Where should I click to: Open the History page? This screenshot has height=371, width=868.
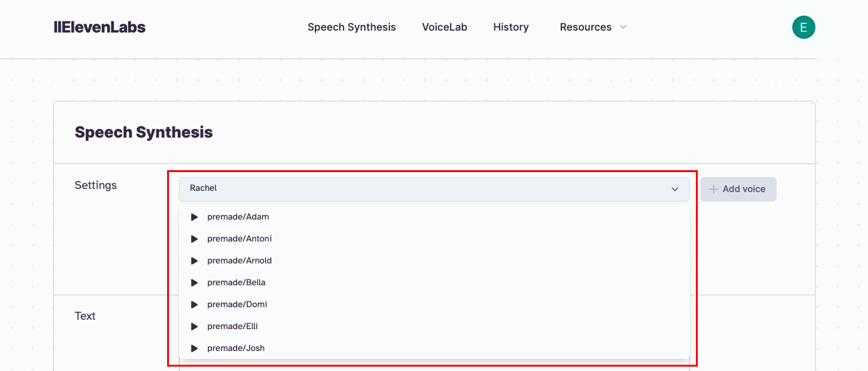[x=511, y=28]
